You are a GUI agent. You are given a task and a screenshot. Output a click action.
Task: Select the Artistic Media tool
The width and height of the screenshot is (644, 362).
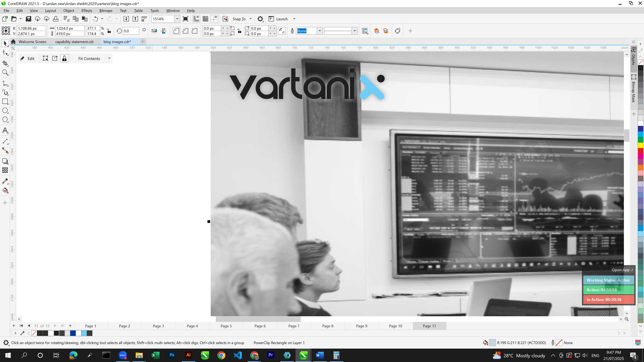tap(5, 93)
